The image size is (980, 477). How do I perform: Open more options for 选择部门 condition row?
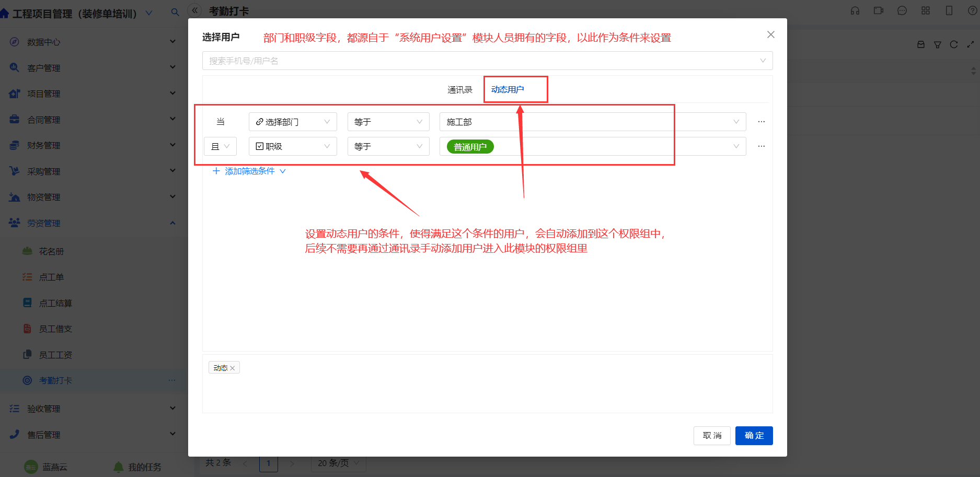762,122
